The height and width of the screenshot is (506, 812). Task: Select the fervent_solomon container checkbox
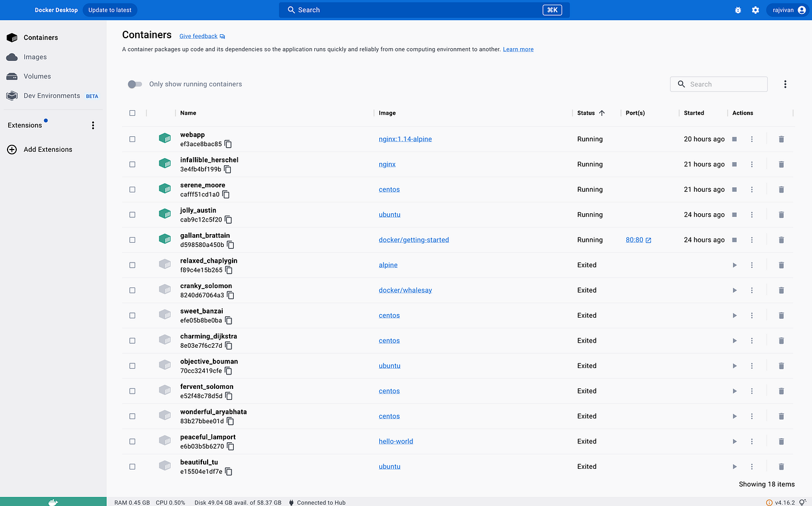tap(132, 391)
